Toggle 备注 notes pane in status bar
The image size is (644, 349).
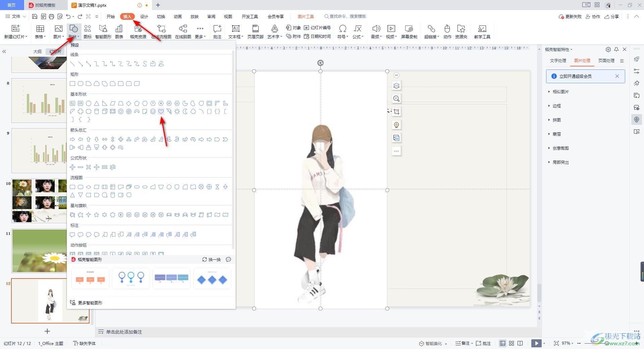(x=463, y=343)
